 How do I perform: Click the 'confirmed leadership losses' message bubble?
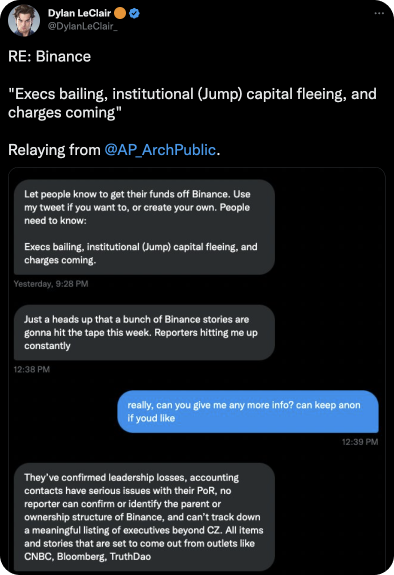tap(144, 517)
